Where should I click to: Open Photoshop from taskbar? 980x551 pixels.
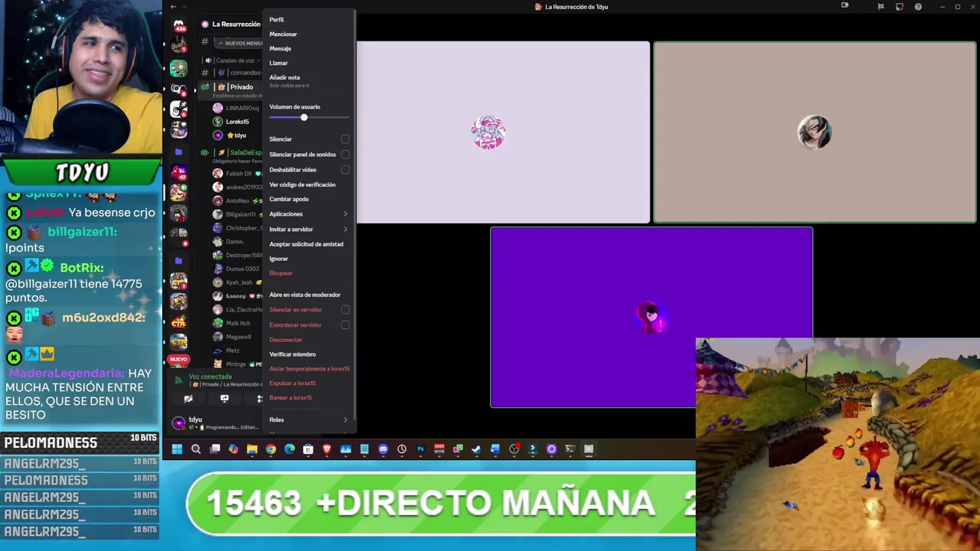tap(420, 449)
